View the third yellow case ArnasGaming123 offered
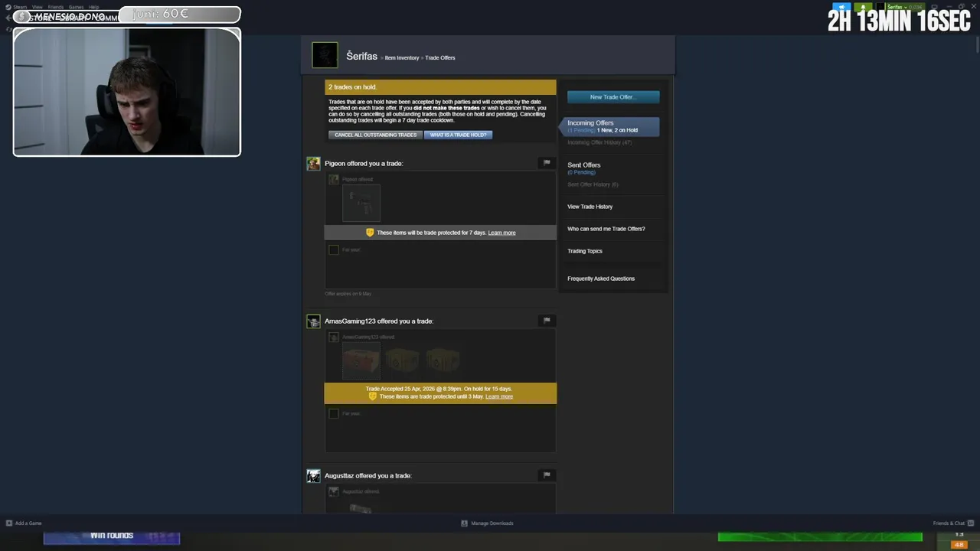This screenshot has width=980, height=551. (x=442, y=360)
